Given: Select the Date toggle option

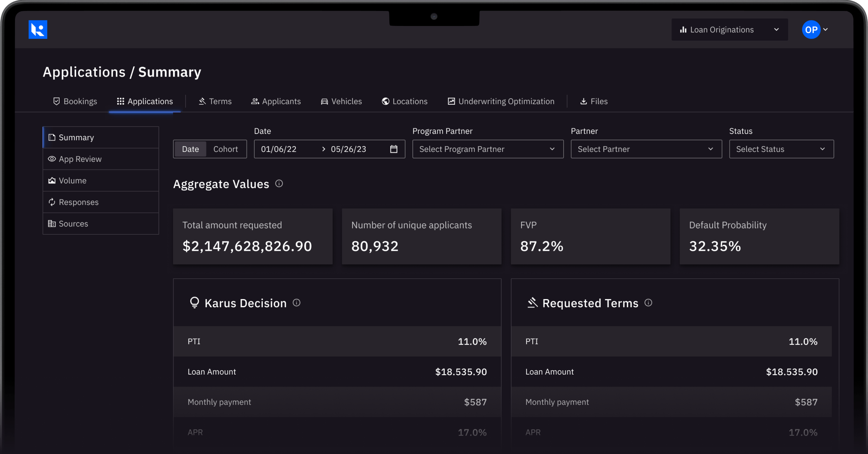Looking at the screenshot, I should pyautogui.click(x=190, y=149).
